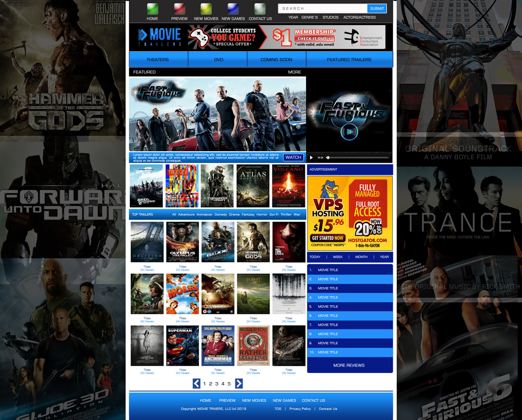
Task: Open the Anchorman movie poster
Action: click(218, 346)
